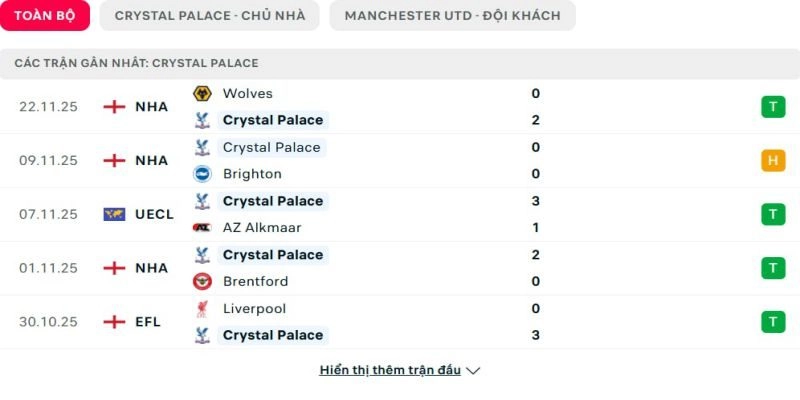Click the 22.11.25 match date
This screenshot has width=800, height=400.
click(x=49, y=107)
